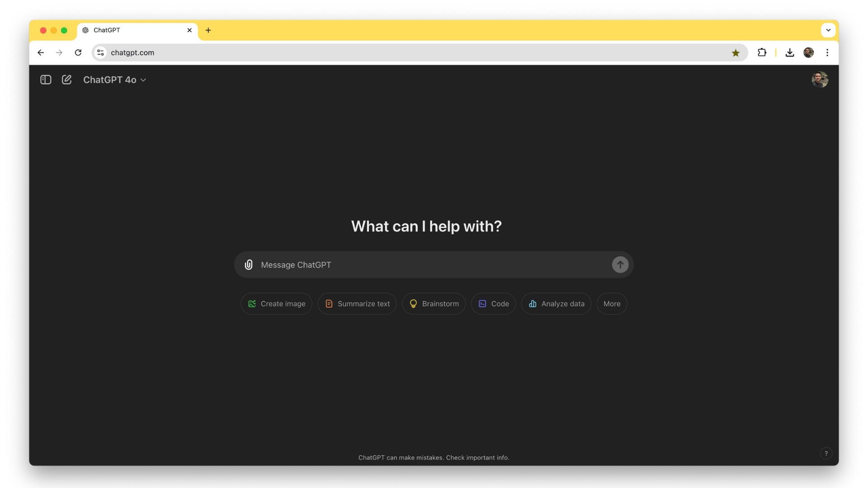The image size is (868, 488).
Task: Toggle bookmark star for this page
Action: pyautogui.click(x=736, y=53)
